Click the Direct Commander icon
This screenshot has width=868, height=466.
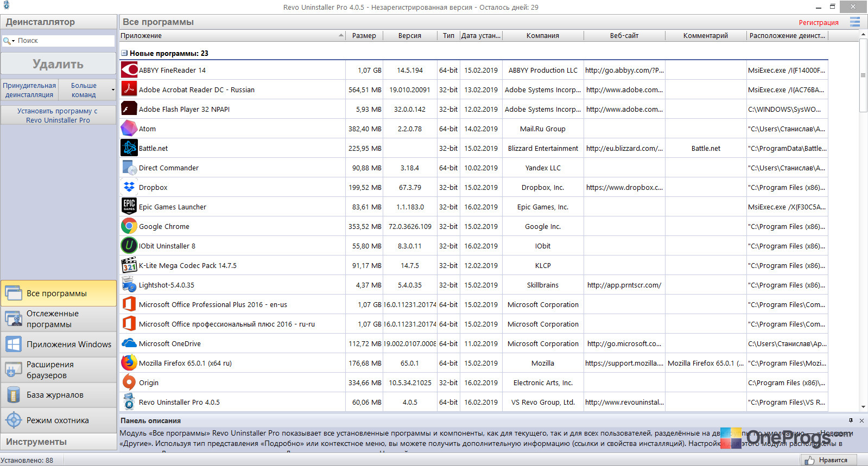(x=129, y=168)
